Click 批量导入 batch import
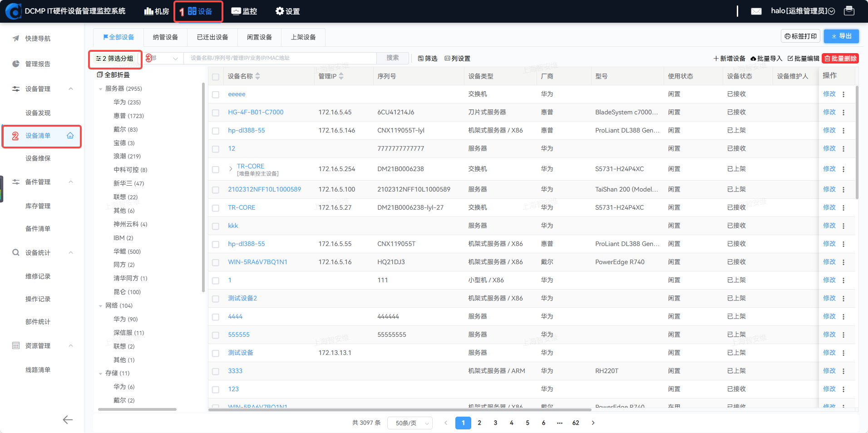Image resolution: width=868 pixels, height=433 pixels. coord(766,59)
